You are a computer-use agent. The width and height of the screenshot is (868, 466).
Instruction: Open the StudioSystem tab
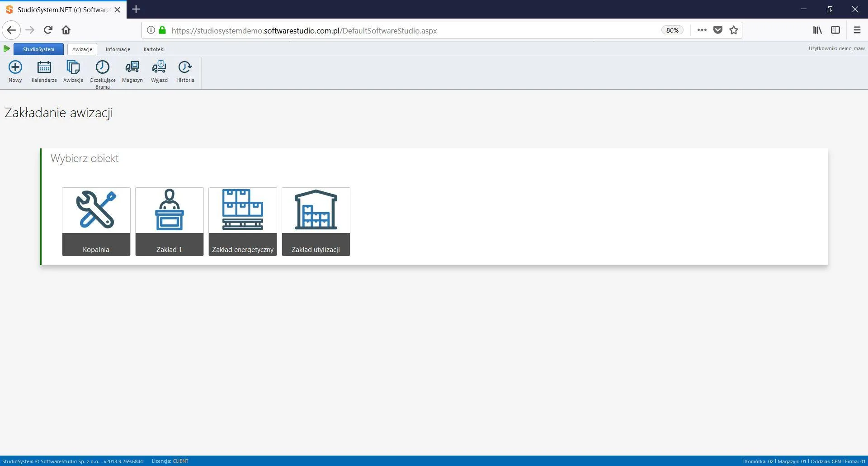point(38,49)
